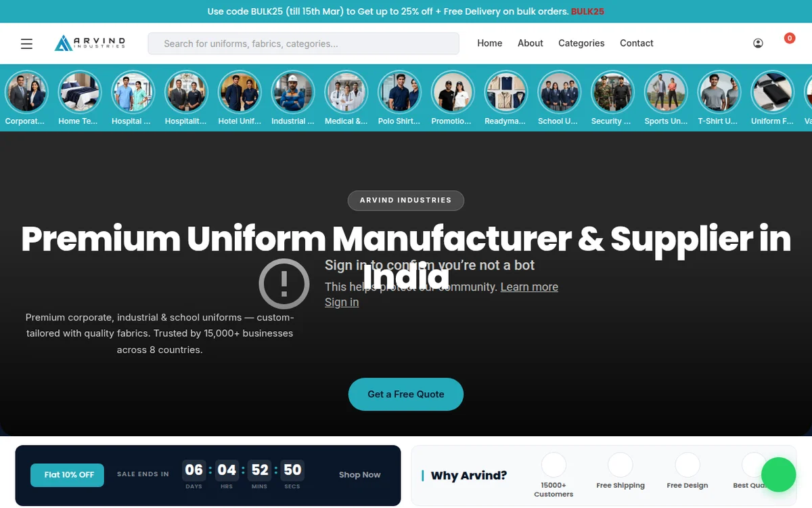Open the Contact nav item
Image resolution: width=812 pixels, height=508 pixels.
pyautogui.click(x=637, y=43)
